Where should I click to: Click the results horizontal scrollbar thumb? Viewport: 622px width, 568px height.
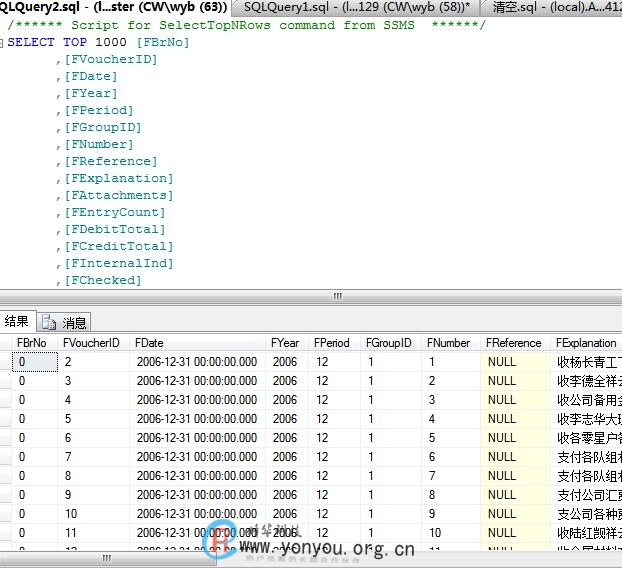(108, 559)
